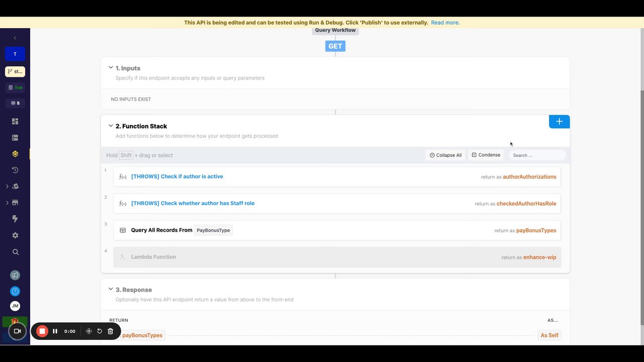Select the Query All Records From step

337,230
